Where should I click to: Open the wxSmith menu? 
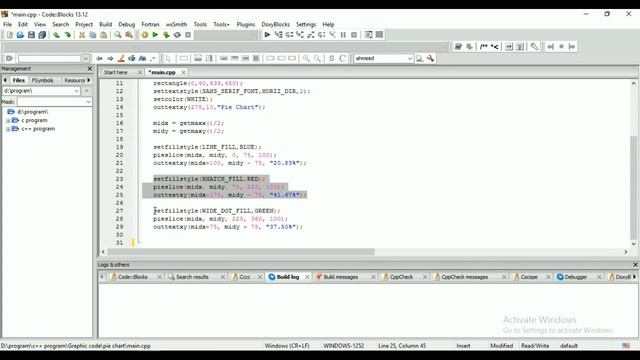(x=176, y=24)
